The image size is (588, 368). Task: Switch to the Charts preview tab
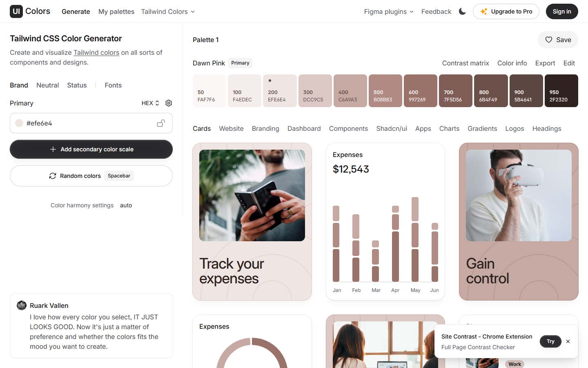tap(449, 128)
